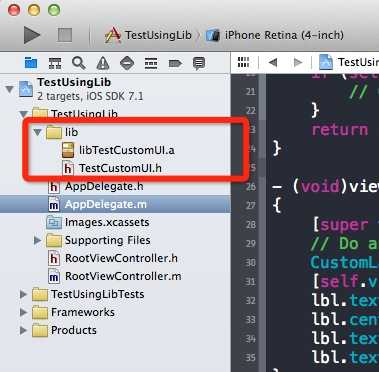379x372 pixels.
Task: Select the TestUsingLib scheme
Action: point(148,35)
